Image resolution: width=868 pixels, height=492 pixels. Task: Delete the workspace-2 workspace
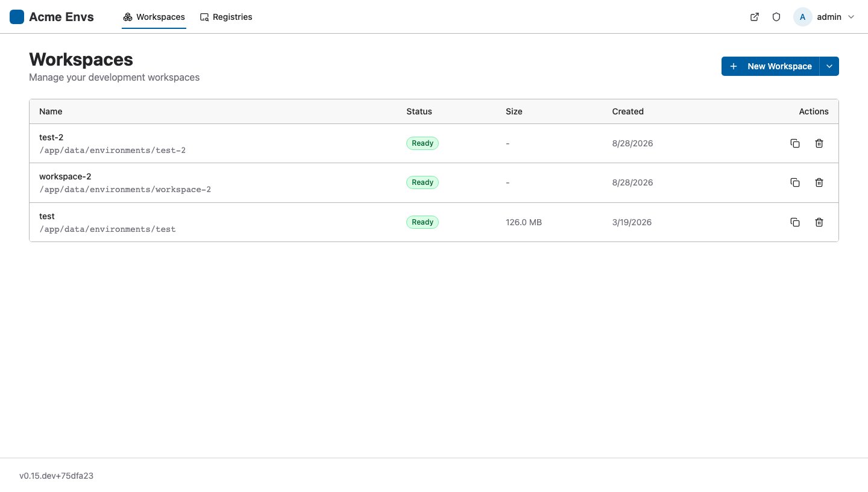pyautogui.click(x=819, y=182)
